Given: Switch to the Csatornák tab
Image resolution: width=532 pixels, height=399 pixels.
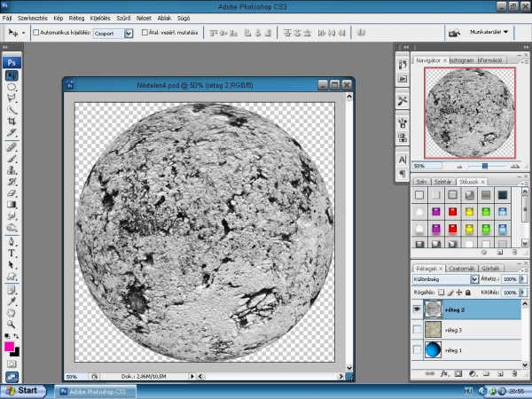Looking at the screenshot, I should coord(461,269).
